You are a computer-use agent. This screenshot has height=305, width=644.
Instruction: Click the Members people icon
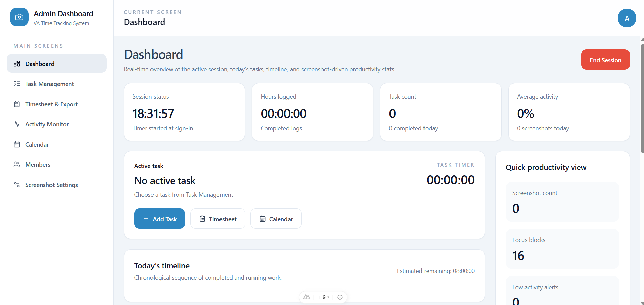[x=17, y=164]
